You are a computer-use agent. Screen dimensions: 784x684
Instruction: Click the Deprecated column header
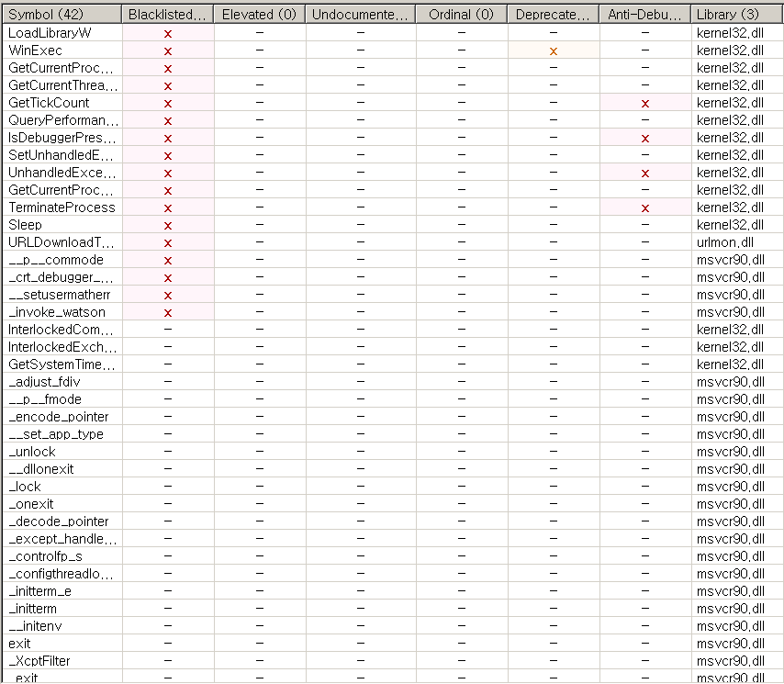pyautogui.click(x=553, y=14)
